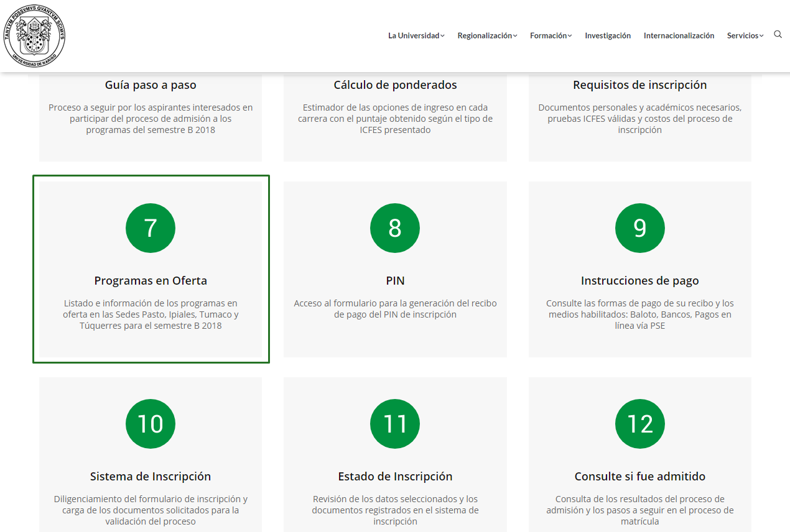Click the green circle number 7
790x532 pixels.
click(x=151, y=228)
